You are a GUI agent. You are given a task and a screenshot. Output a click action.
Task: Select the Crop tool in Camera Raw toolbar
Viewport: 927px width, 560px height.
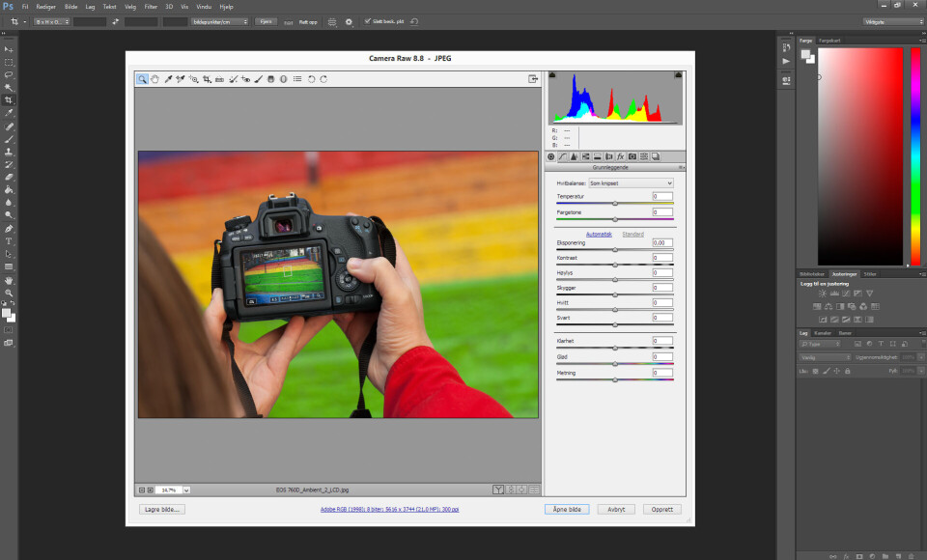[x=207, y=79]
